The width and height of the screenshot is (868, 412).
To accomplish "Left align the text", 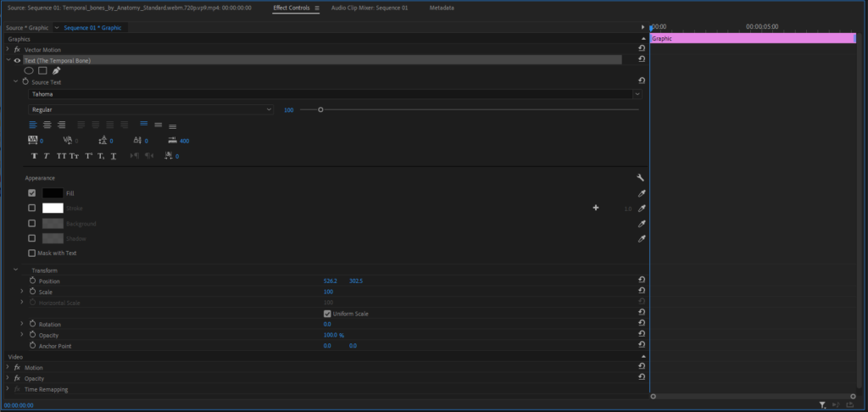I will (33, 125).
